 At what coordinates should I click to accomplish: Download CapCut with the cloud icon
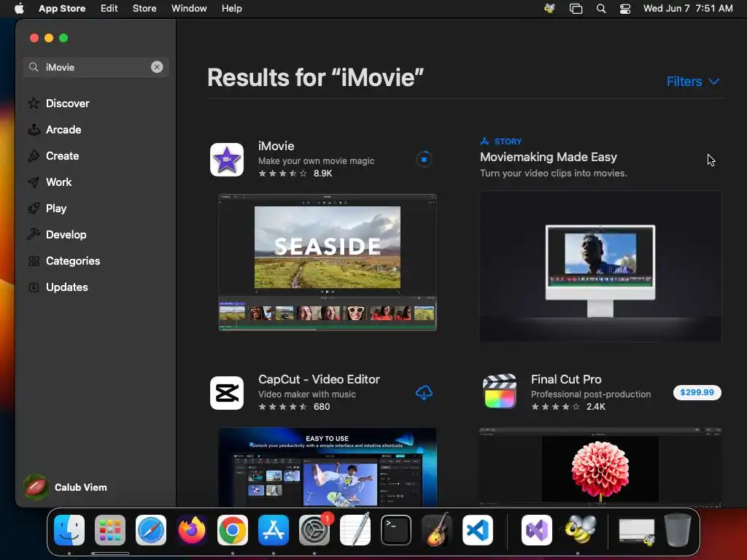424,392
